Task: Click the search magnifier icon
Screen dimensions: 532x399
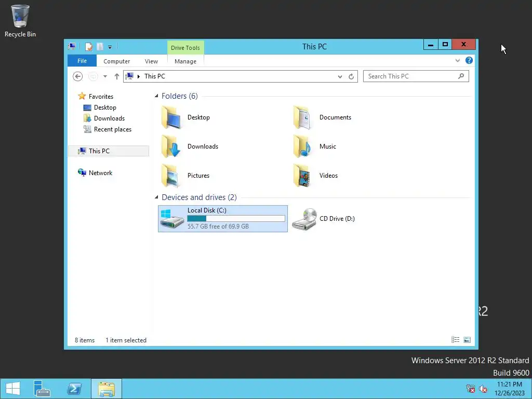Action: point(461,76)
